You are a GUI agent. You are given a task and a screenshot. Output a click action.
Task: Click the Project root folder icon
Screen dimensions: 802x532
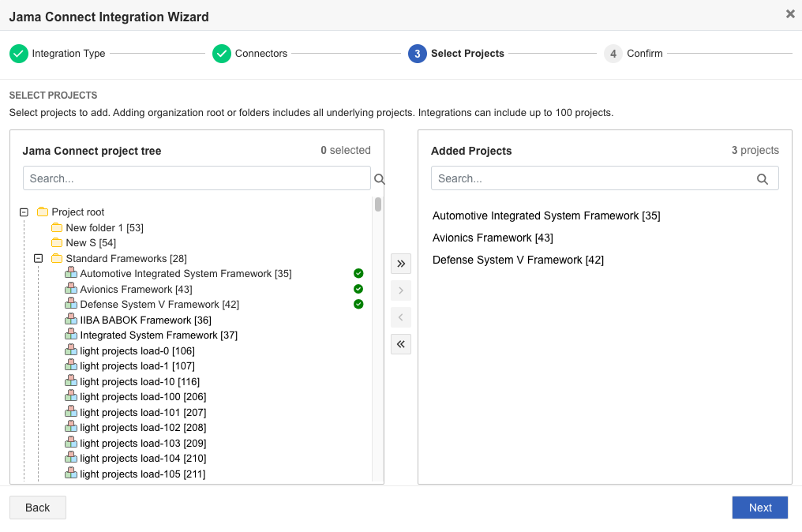point(43,212)
